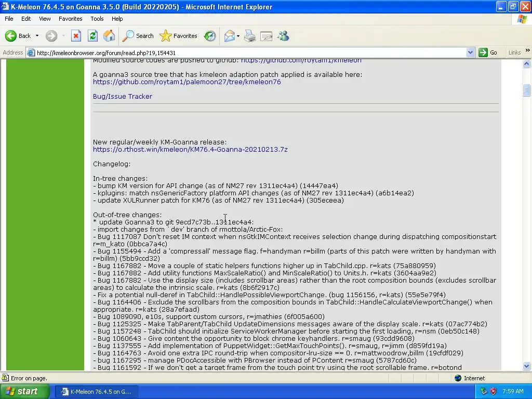532x399 pixels.
Task: Click the IE icon in title bar
Action: [5, 6]
